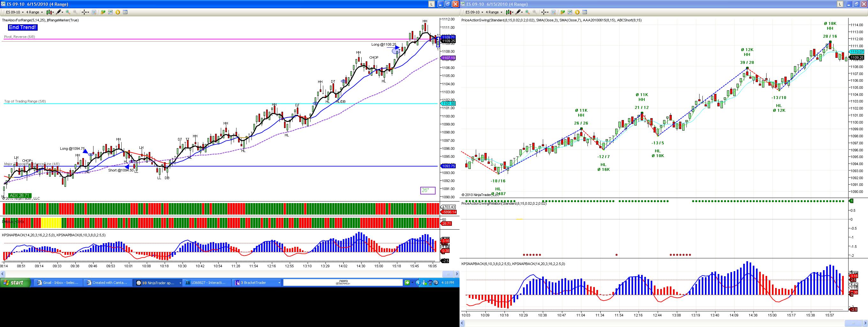Click the gold coin icon in right chart toolbar

pyautogui.click(x=577, y=12)
